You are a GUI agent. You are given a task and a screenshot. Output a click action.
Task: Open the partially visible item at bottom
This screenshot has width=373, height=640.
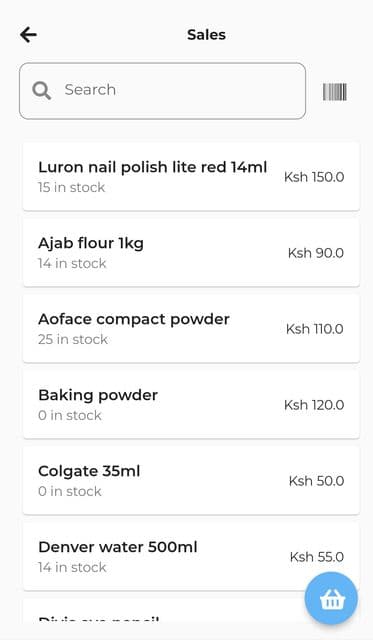[x=191, y=610]
